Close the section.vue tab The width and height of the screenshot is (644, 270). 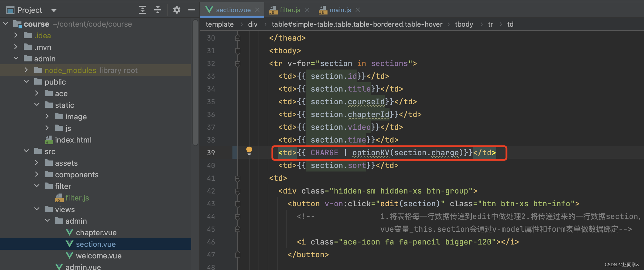pos(257,10)
